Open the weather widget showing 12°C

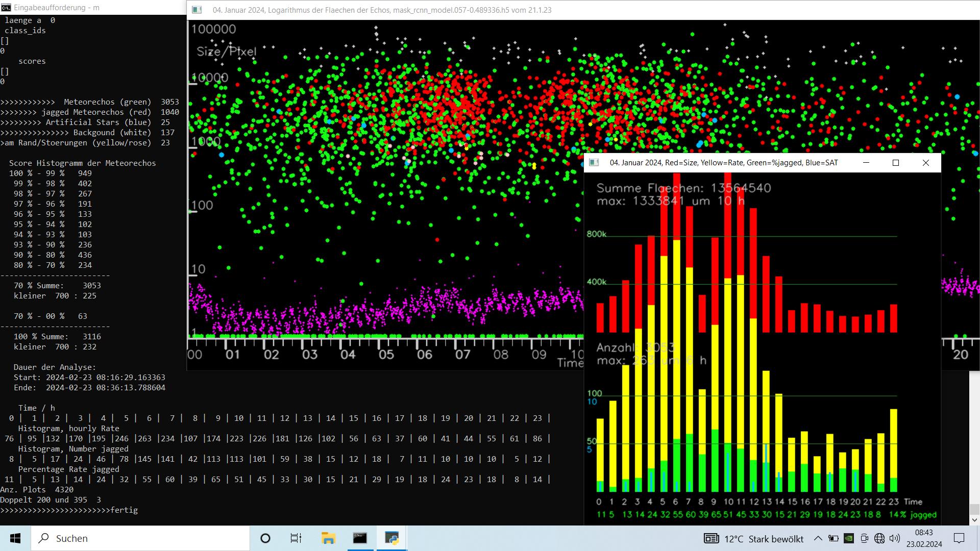point(753,539)
